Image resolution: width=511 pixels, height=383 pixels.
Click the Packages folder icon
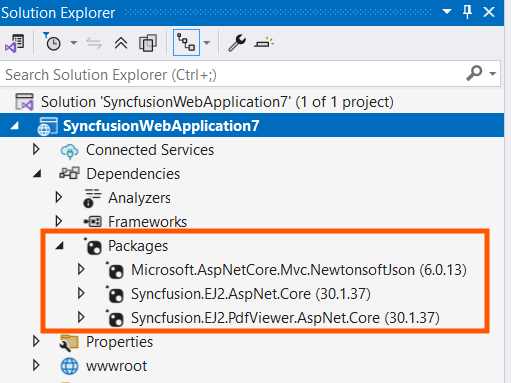pyautogui.click(x=93, y=246)
